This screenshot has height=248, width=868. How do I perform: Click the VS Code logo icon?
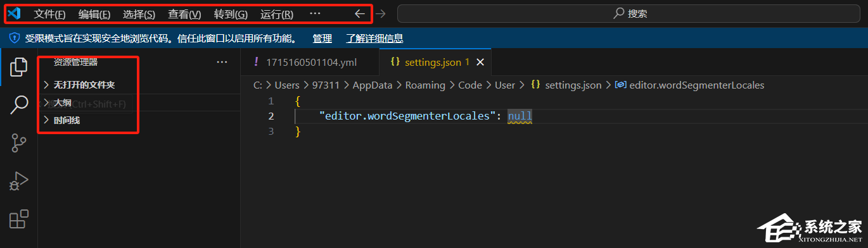click(14, 13)
